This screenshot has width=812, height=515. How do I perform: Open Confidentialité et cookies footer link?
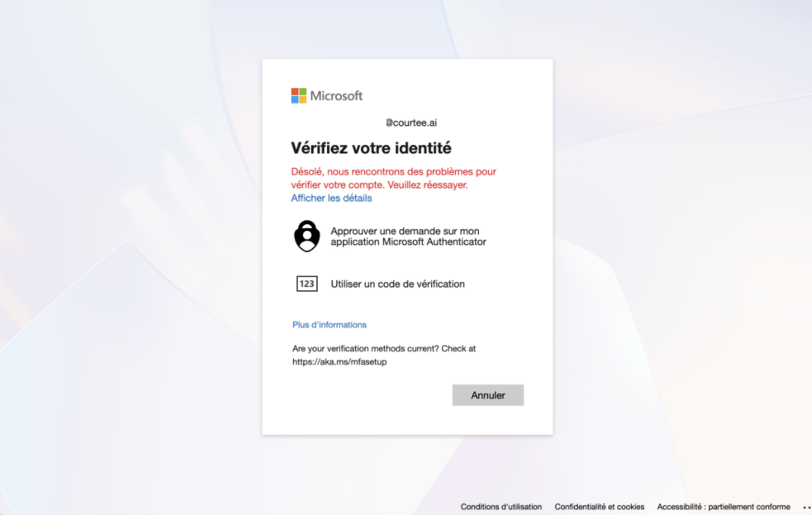pos(599,507)
